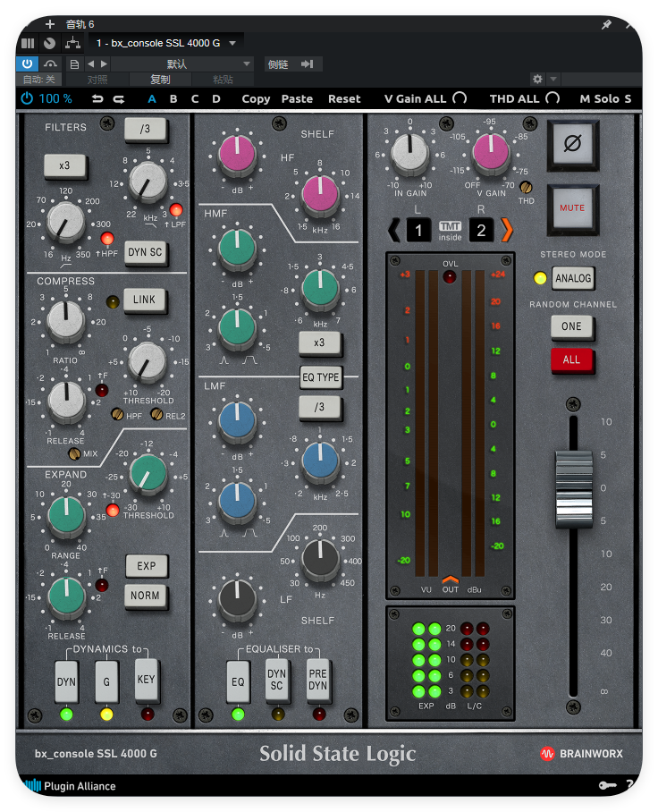Click the V Gain ALL knob icon
The image size is (658, 812).
click(x=460, y=98)
